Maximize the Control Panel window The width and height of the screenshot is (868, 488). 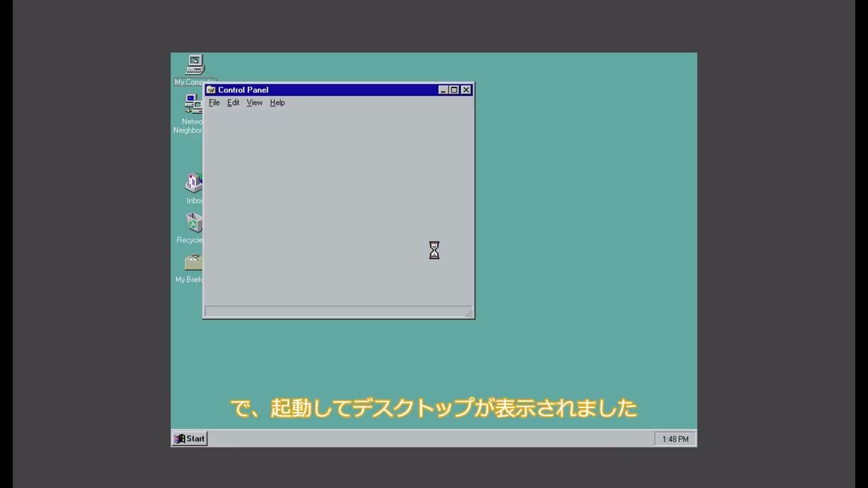(x=454, y=90)
